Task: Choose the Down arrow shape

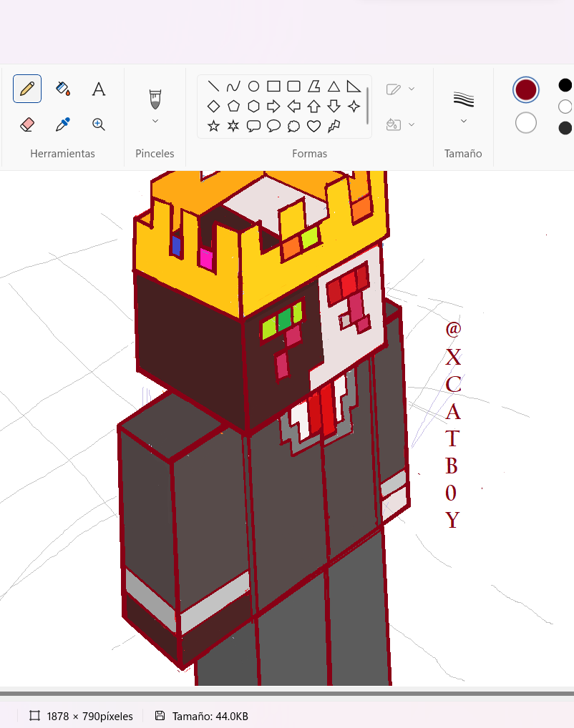Action: point(334,107)
